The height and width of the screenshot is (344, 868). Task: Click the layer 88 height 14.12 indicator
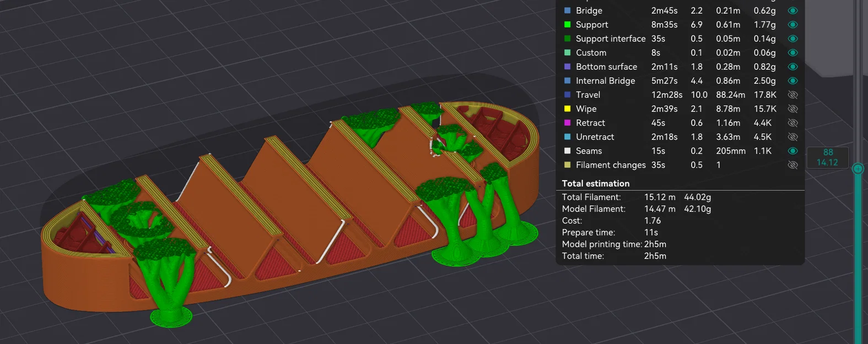(827, 157)
